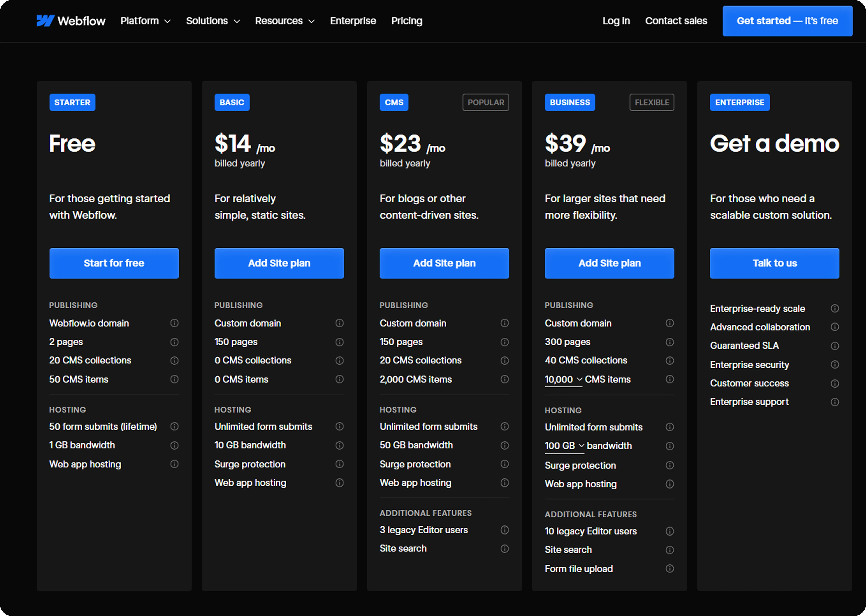This screenshot has width=866, height=616.
Task: Click 'Unlimited form submits' in Basic plan
Action: (x=264, y=427)
